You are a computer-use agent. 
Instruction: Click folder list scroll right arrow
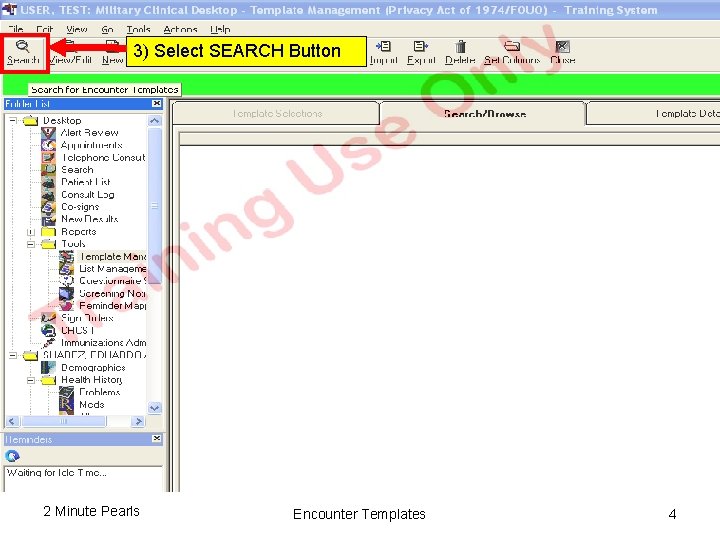pos(138,421)
